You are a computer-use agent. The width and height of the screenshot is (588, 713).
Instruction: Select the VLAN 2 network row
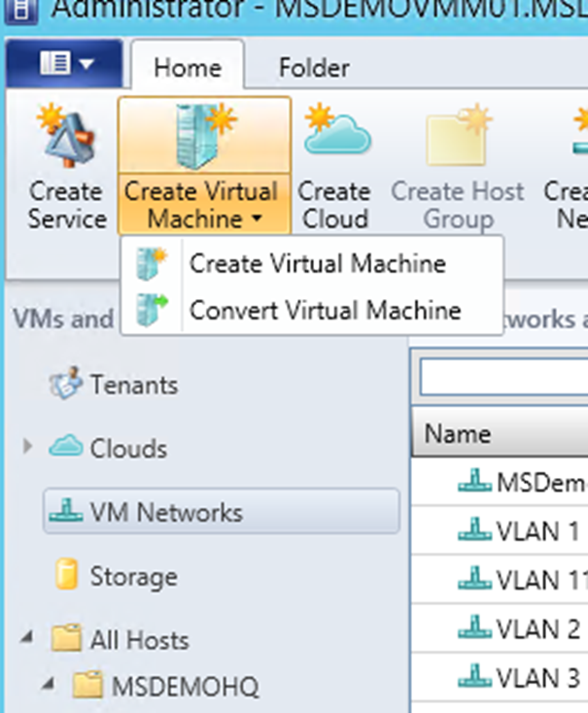pos(500,628)
